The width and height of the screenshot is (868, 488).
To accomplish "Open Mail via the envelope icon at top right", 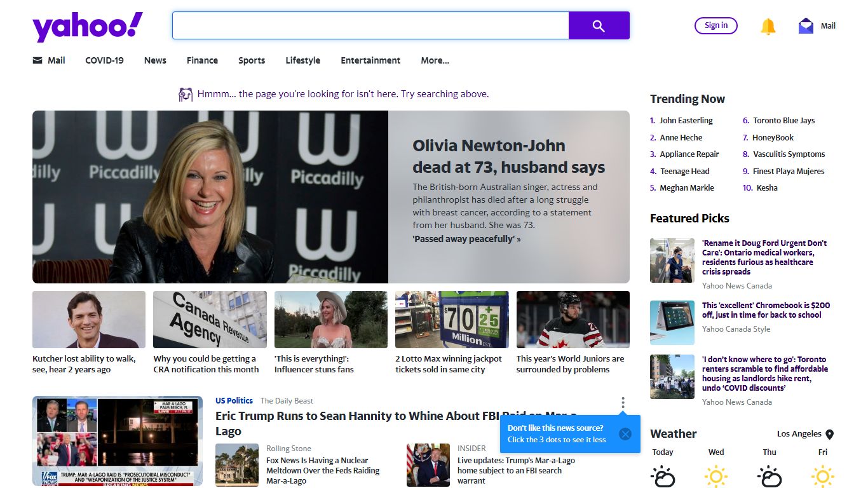I will click(806, 26).
